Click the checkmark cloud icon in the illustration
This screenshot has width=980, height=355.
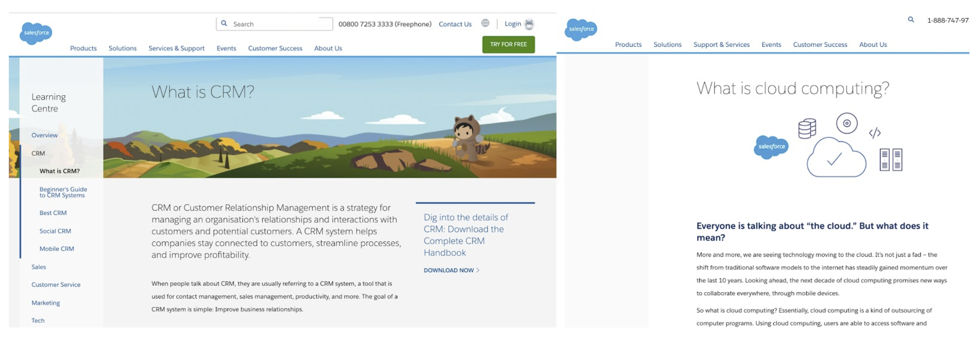836,157
